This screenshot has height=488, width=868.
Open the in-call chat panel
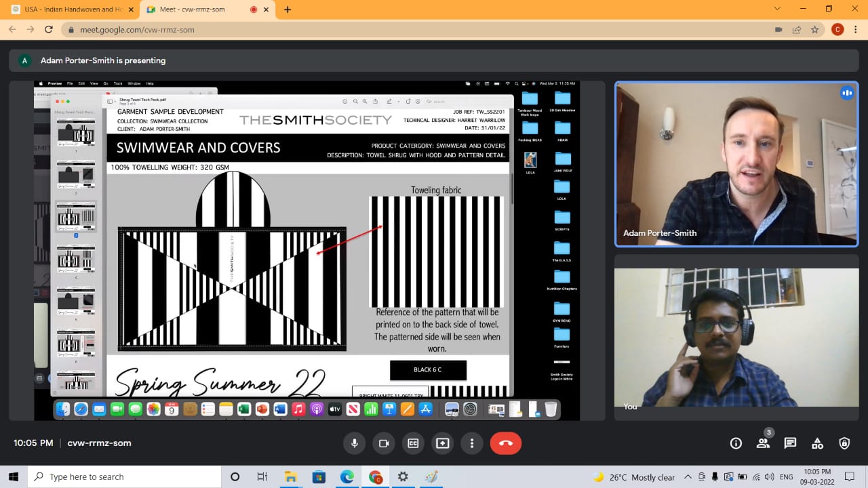[x=790, y=443]
